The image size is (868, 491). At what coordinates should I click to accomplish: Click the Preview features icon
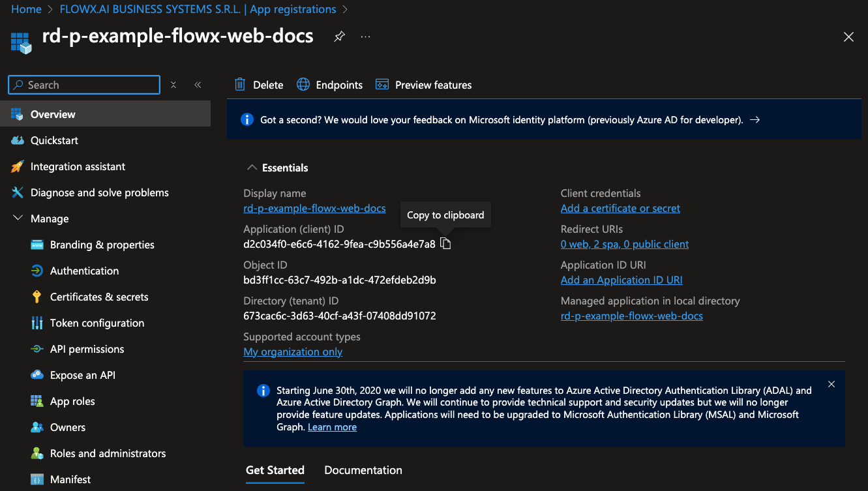pos(382,85)
